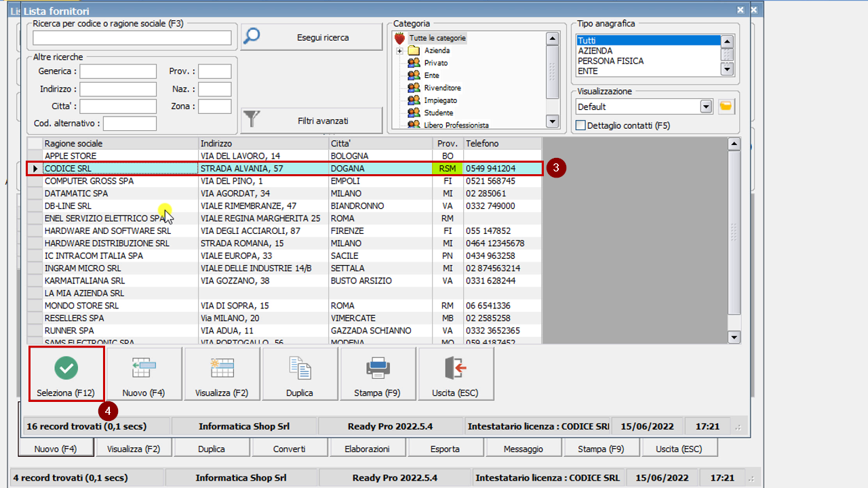Viewport: 868px width, 488px height.
Task: Select the INGRAM MICRO SRL row
Action: point(284,268)
